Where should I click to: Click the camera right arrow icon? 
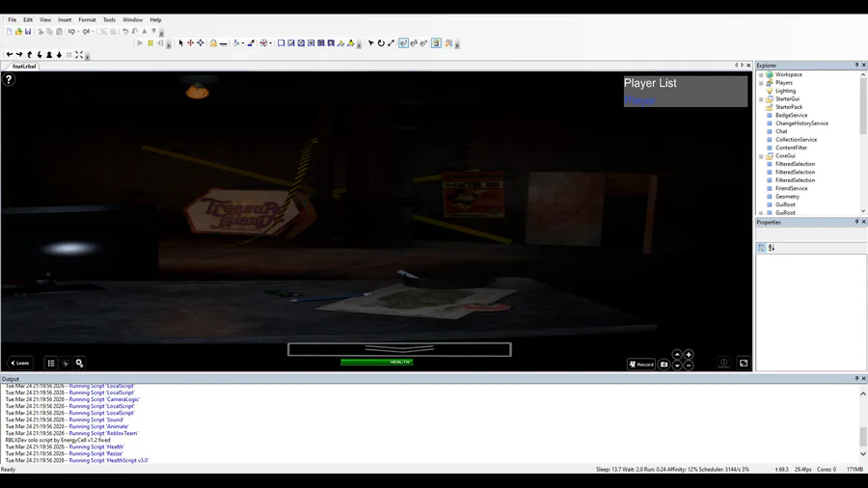click(19, 55)
